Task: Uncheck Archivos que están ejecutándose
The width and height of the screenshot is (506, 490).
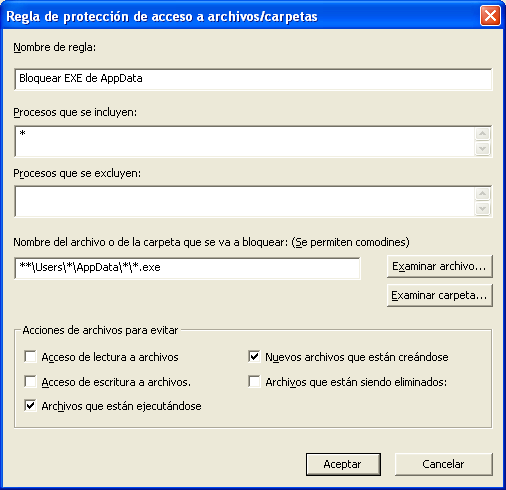Action: (x=30, y=406)
